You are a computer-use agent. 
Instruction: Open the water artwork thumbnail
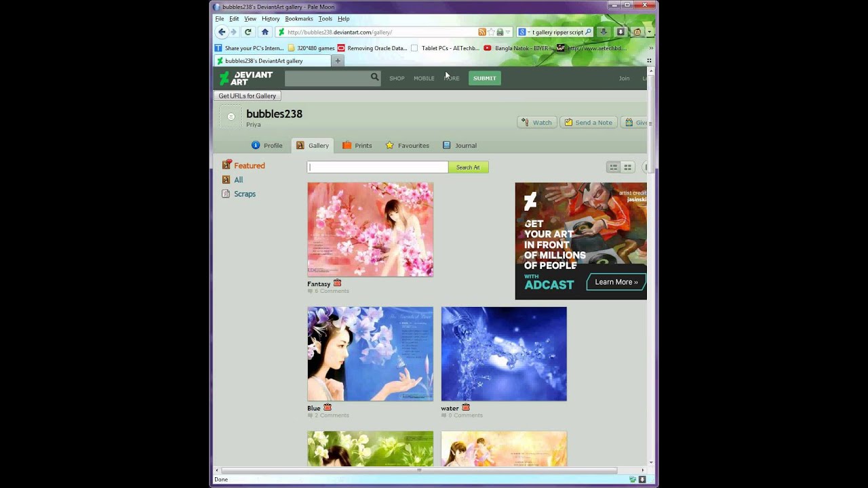point(504,354)
